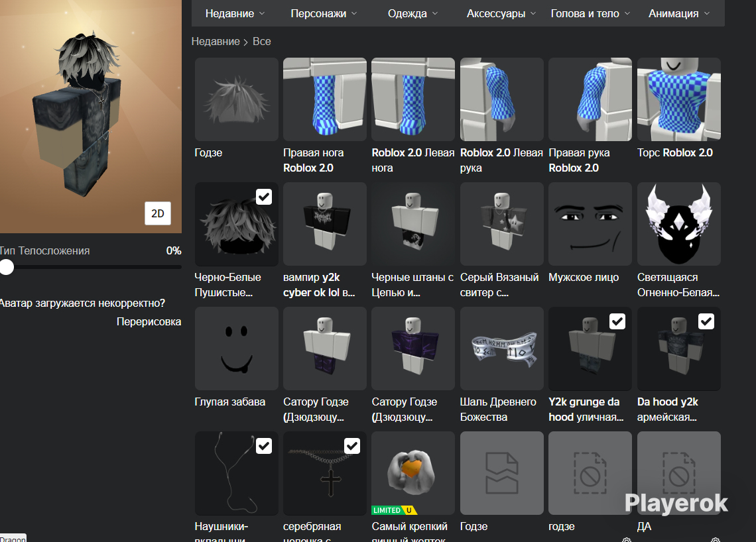Open the ДА unavailable placeholder item
The height and width of the screenshot is (542, 756).
coord(679,473)
